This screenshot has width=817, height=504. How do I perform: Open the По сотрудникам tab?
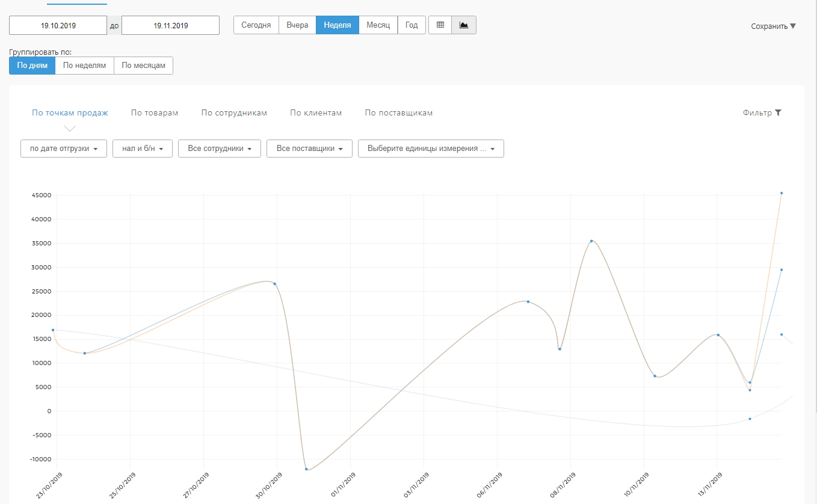[x=234, y=112]
